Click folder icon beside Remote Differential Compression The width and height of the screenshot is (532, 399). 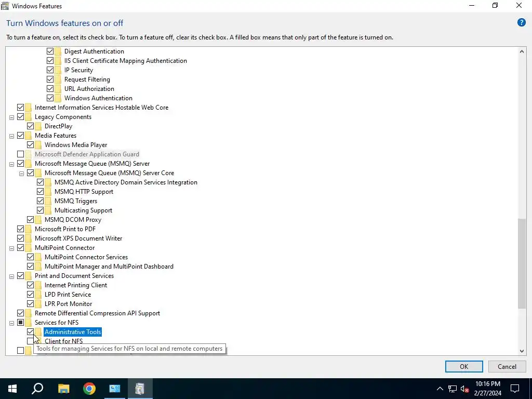pyautogui.click(x=28, y=313)
